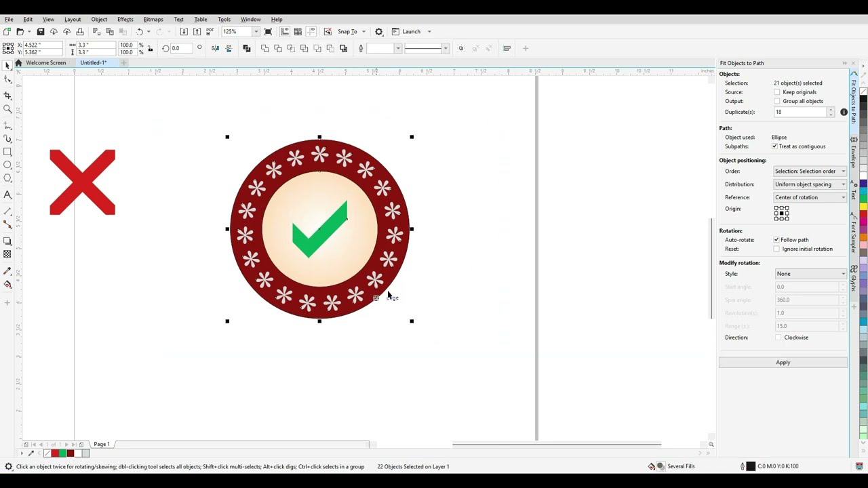
Task: Click the Duplicate(s) input field
Action: 800,113
